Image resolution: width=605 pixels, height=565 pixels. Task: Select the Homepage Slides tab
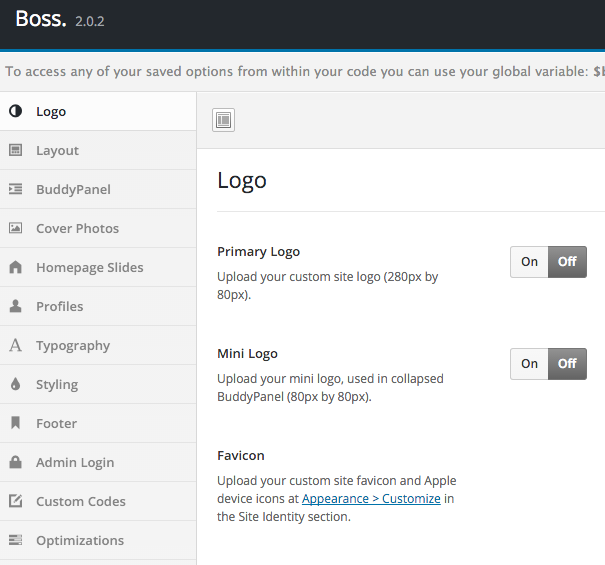point(98,267)
